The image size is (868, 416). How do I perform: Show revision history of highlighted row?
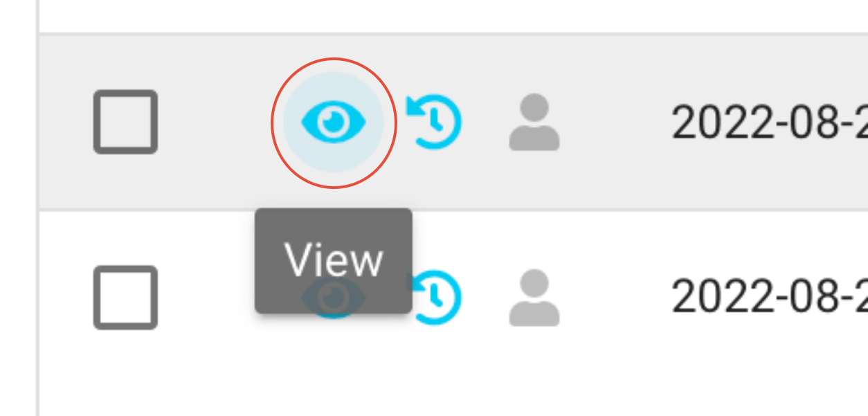point(434,123)
